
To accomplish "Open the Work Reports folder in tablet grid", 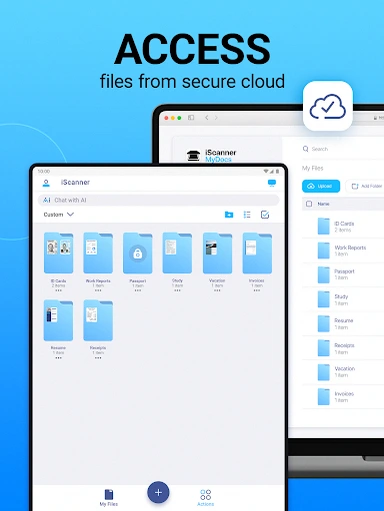I will [x=98, y=253].
